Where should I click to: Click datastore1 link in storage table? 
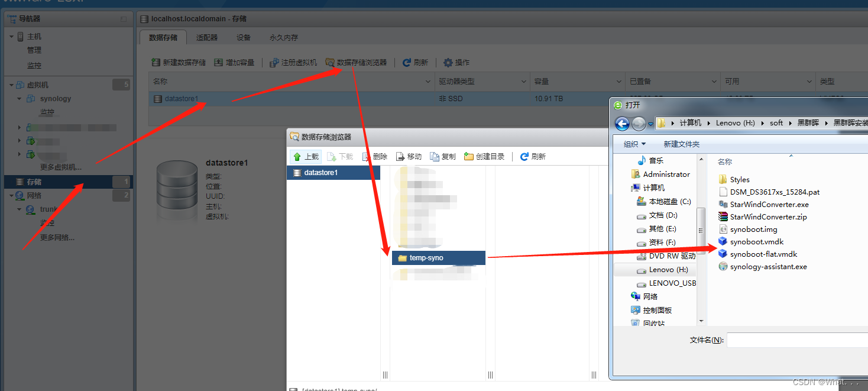[182, 99]
